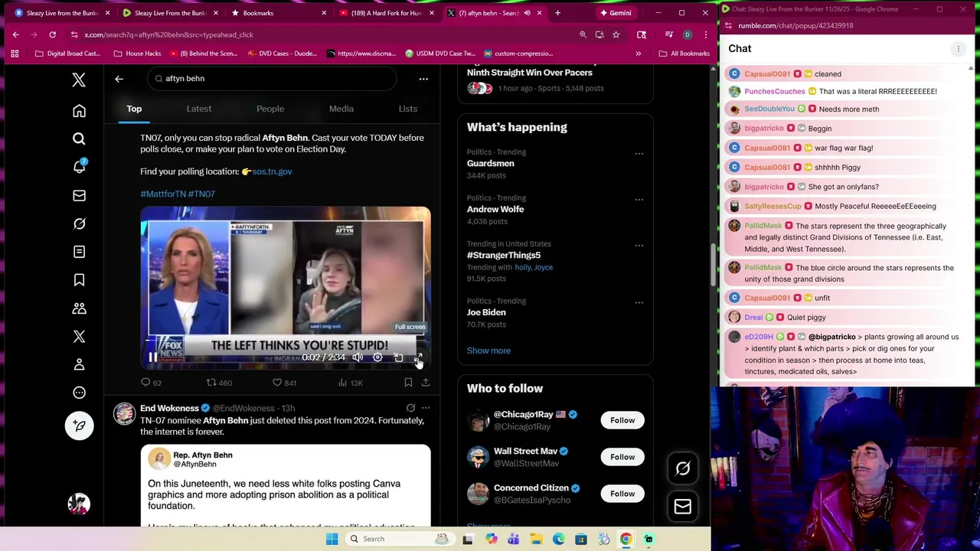
Task: Open the zoom magnifier icon in address bar
Action: point(583,34)
